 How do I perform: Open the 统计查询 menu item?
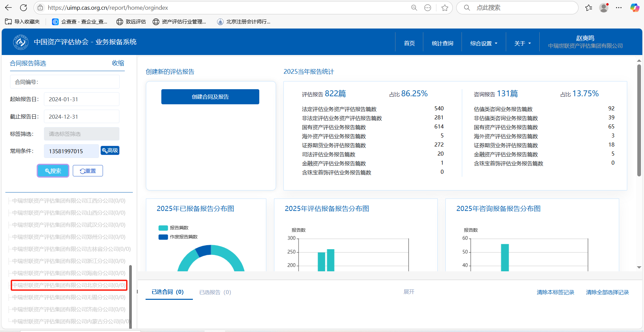pos(442,43)
